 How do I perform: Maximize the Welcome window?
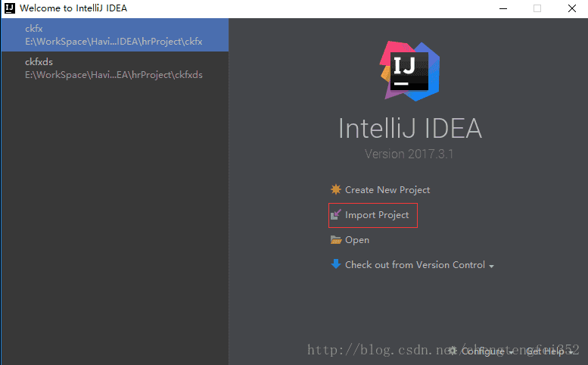tap(537, 8)
